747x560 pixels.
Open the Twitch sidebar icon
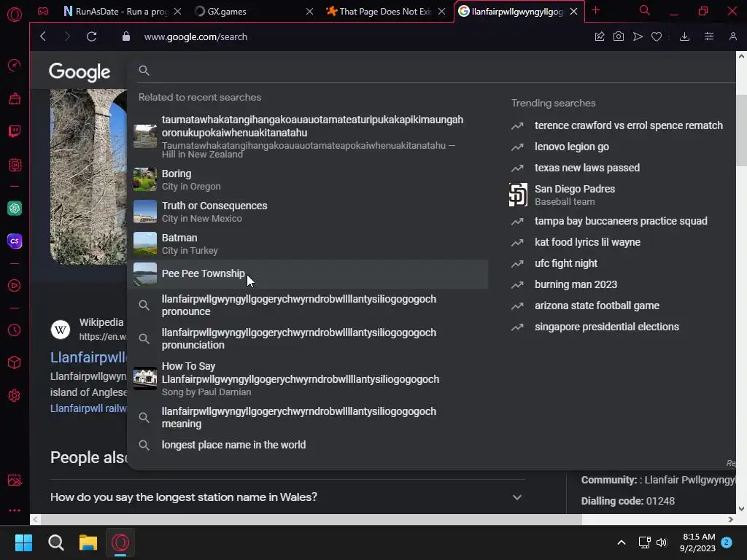click(15, 131)
